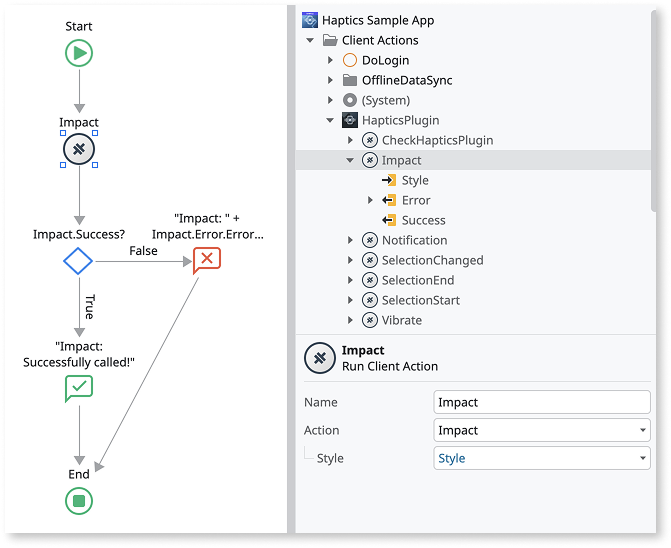Select the Start node in the flow
This screenshot has width=671, height=548.
coord(79,53)
